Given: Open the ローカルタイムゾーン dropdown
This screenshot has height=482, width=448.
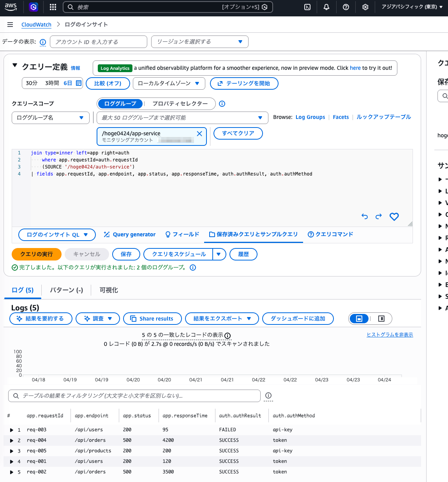Looking at the screenshot, I should coord(169,83).
